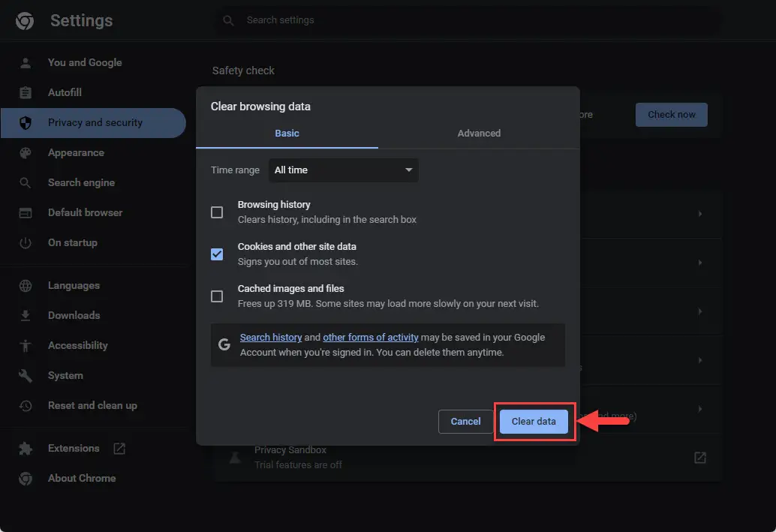Click the search magnifier icon in Search settings

coord(228,20)
